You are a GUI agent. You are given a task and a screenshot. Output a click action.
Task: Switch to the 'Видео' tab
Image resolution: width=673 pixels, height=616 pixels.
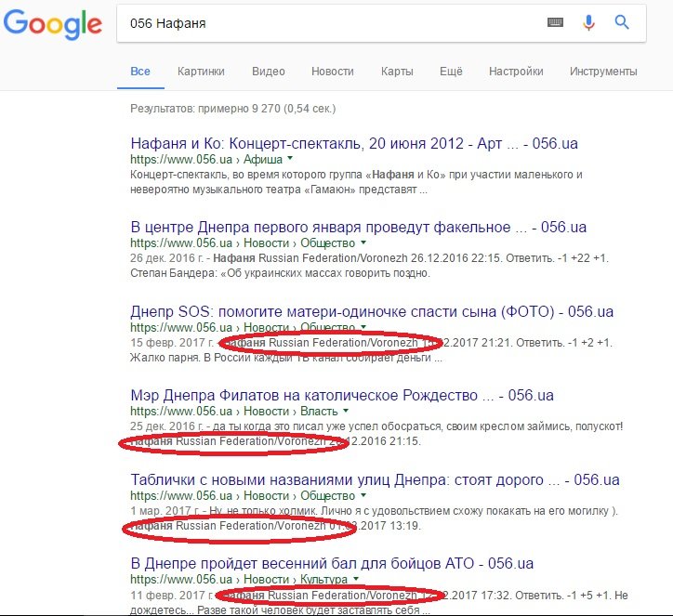269,72
